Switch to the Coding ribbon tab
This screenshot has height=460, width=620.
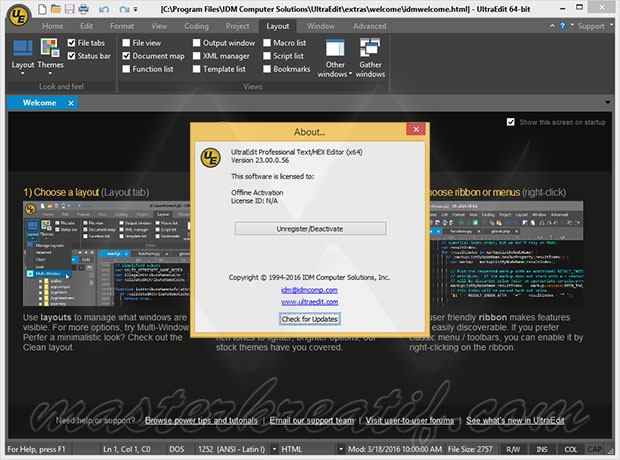196,26
